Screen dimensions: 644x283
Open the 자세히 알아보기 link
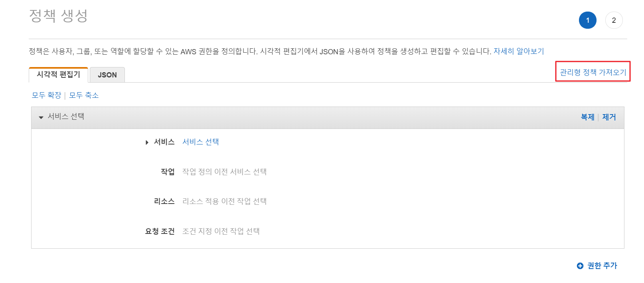pos(519,51)
